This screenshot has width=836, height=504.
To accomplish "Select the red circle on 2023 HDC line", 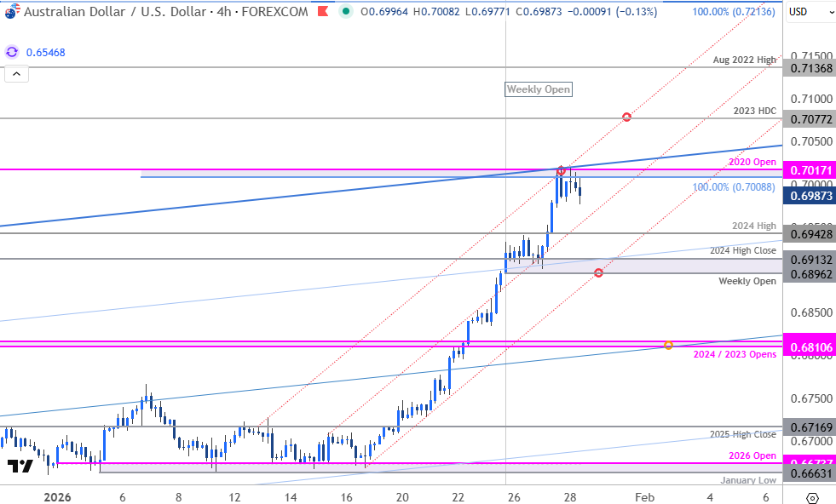I will click(626, 117).
